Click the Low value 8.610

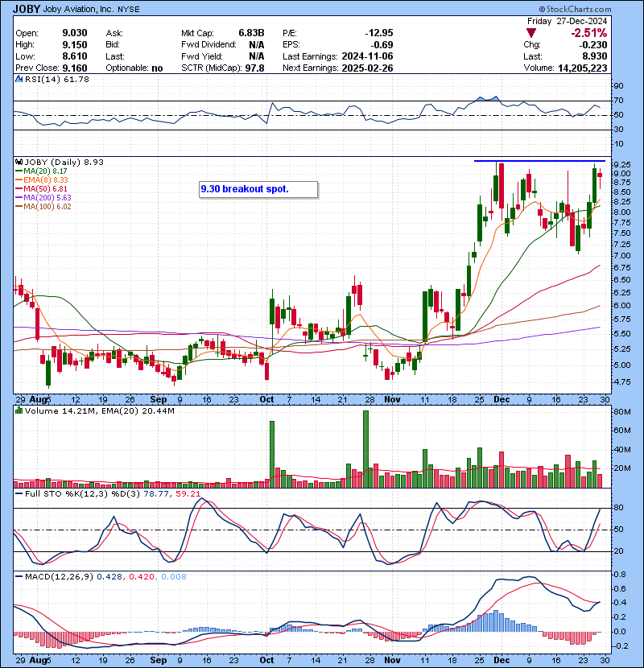point(75,56)
